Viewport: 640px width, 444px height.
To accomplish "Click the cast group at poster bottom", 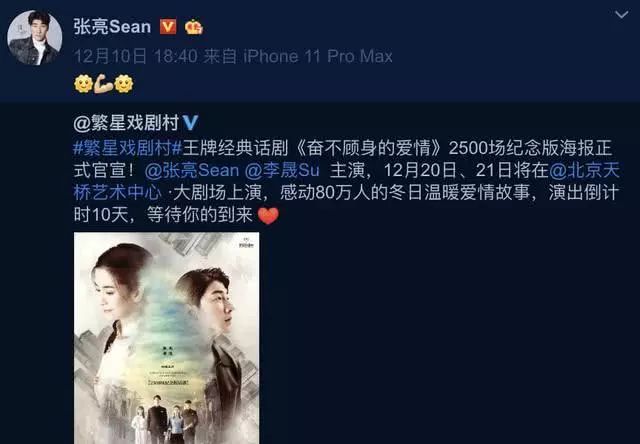I will (x=164, y=418).
